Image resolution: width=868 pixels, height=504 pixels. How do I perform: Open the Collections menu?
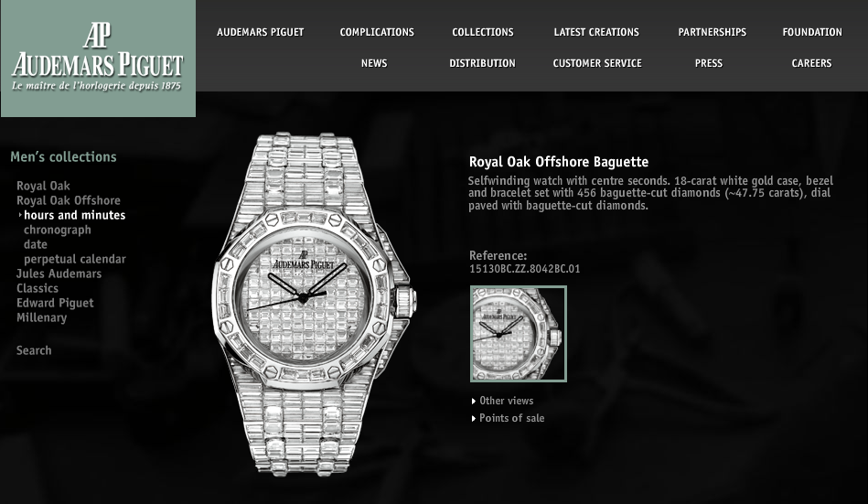pyautogui.click(x=483, y=32)
